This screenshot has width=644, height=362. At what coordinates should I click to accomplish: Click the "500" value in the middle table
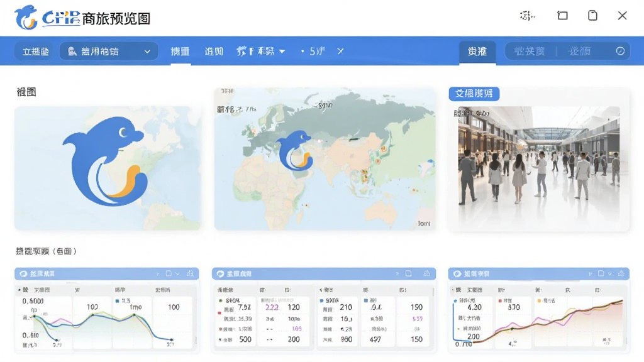[x=245, y=339]
